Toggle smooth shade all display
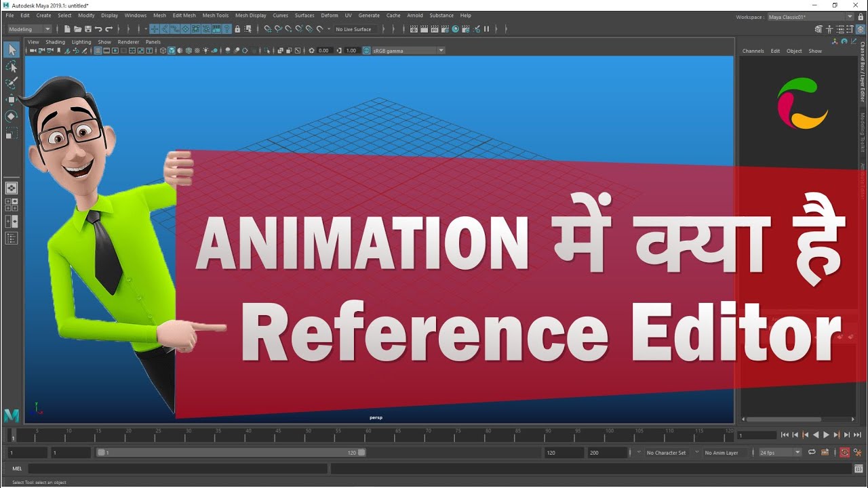 pos(172,51)
